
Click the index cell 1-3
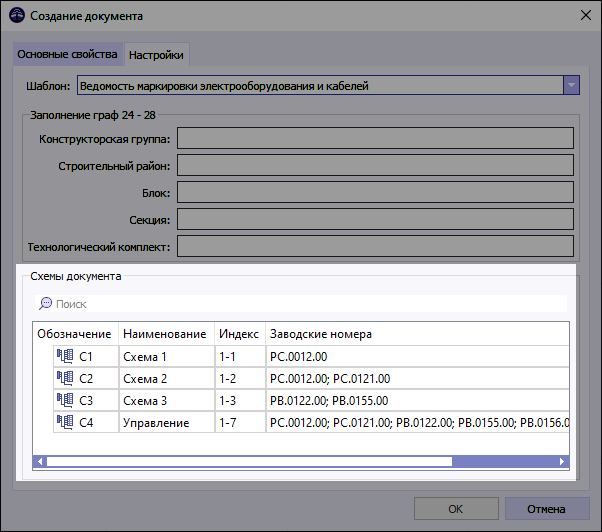tap(240, 400)
